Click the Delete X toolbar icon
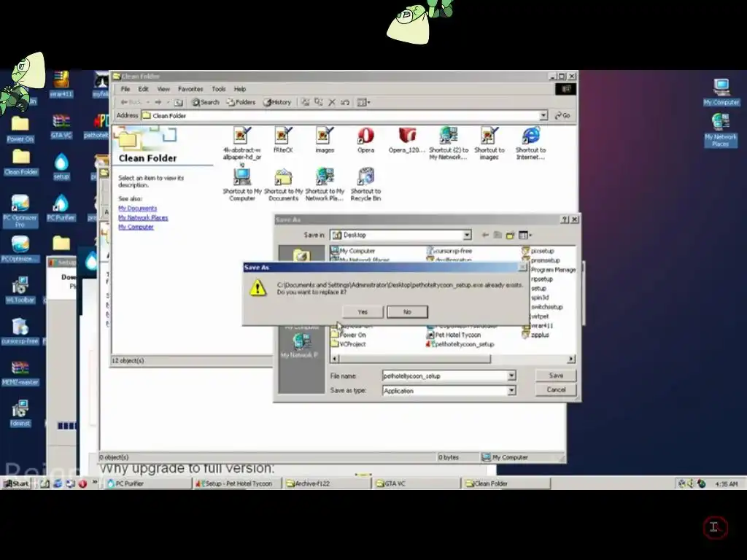Viewport: 747px width, 560px height. [332, 102]
